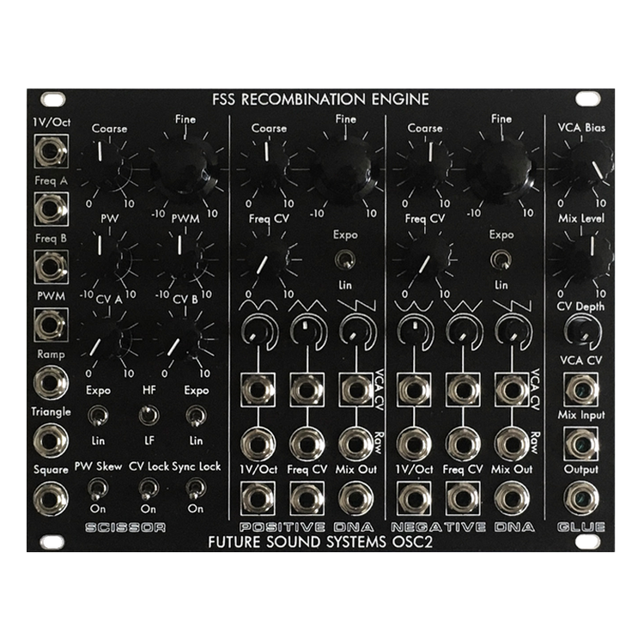Click the Positive DNA triangle Raw jack
644x644 pixels.
coord(307,445)
